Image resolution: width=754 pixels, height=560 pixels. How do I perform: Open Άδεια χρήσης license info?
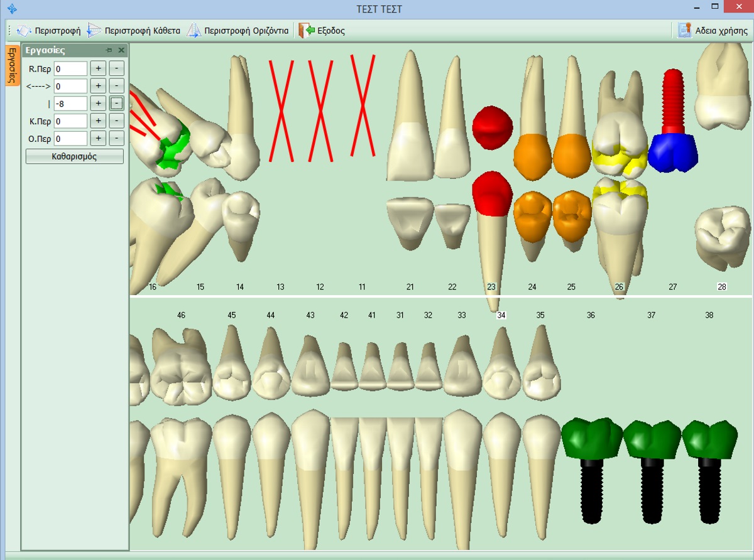[684, 30]
